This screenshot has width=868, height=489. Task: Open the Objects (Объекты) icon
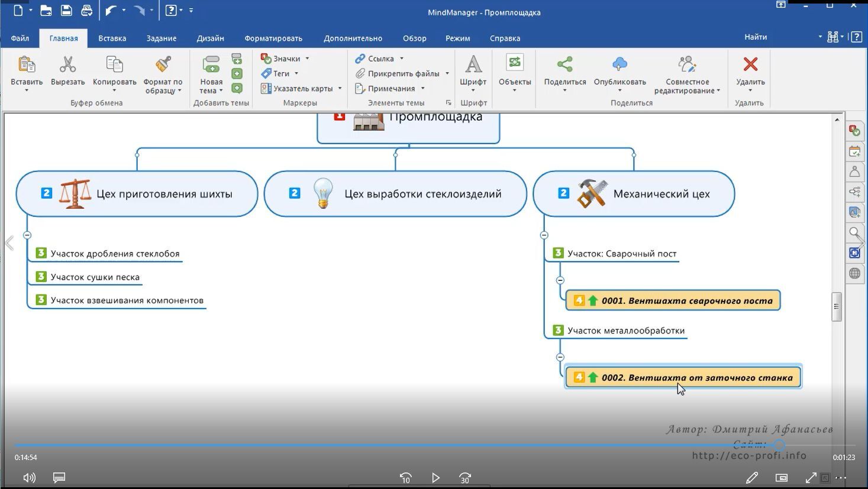[x=515, y=63]
